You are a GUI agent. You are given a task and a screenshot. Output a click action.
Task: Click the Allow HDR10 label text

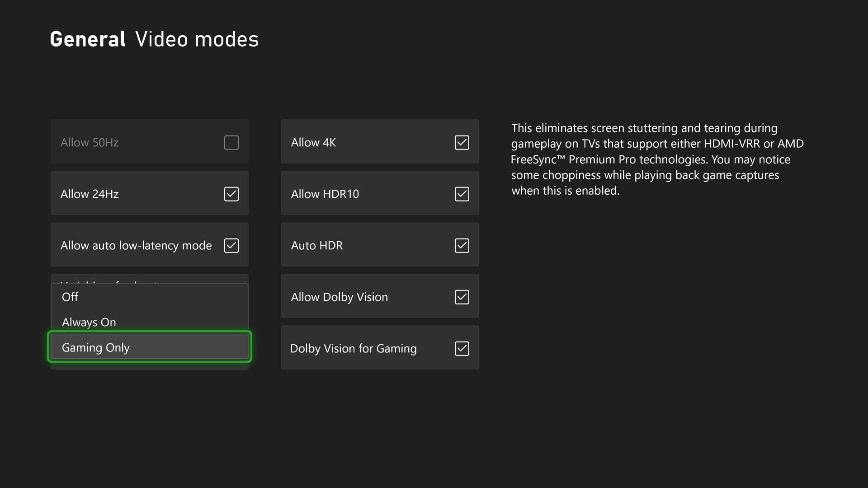click(325, 194)
